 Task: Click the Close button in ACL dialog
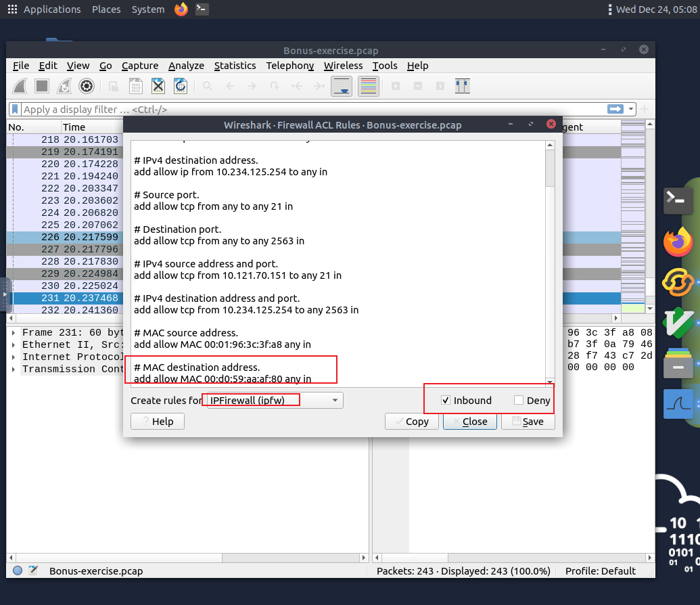tap(469, 422)
